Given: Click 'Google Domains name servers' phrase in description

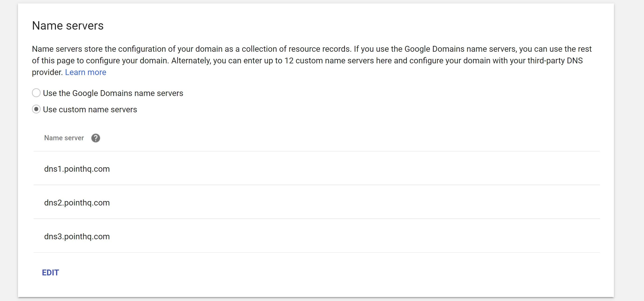Looking at the screenshot, I should pyautogui.click(x=460, y=49).
